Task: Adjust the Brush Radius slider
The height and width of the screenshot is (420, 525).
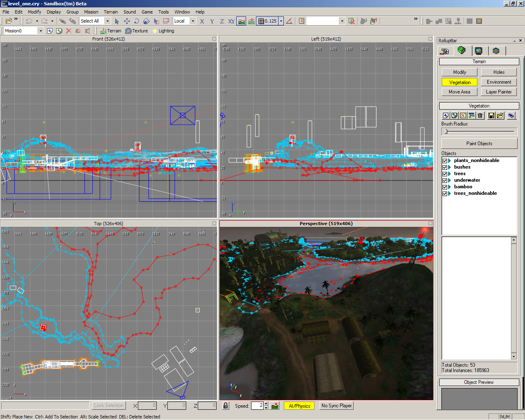Action: click(479, 131)
